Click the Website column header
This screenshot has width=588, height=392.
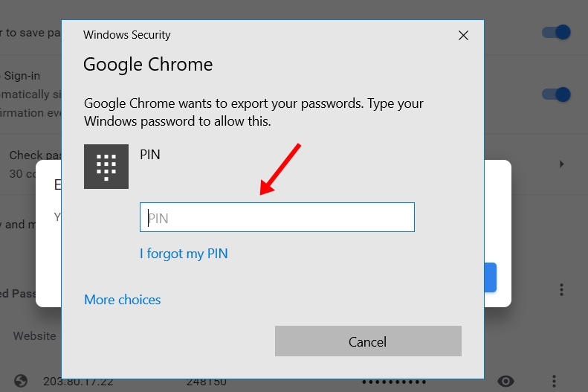34,336
